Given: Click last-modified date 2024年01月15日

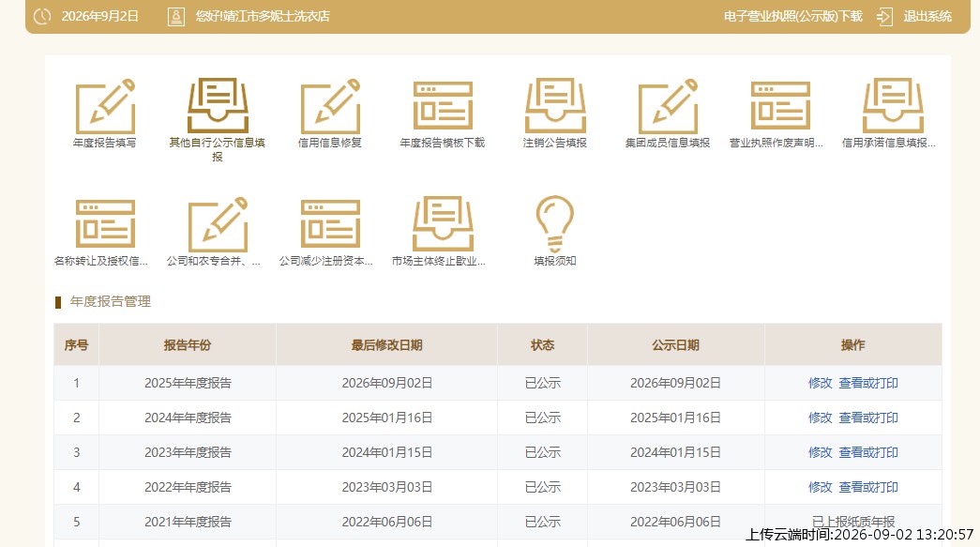Looking at the screenshot, I should pos(387,452).
